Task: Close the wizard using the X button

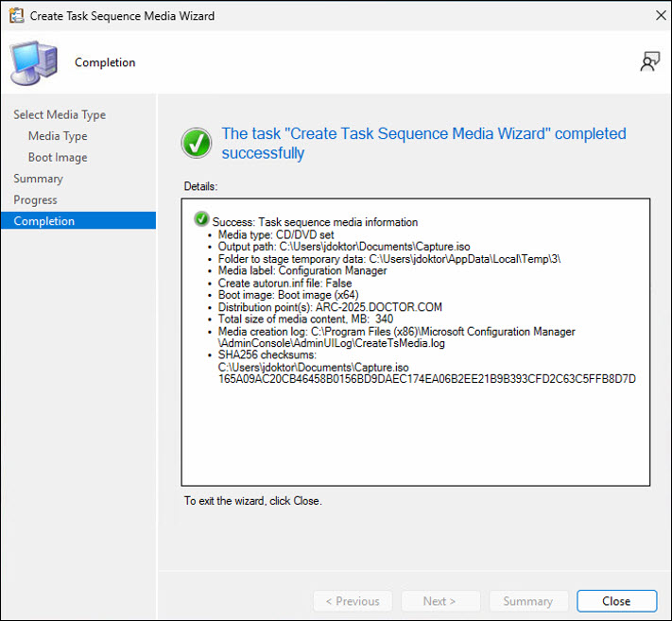Action: (658, 15)
